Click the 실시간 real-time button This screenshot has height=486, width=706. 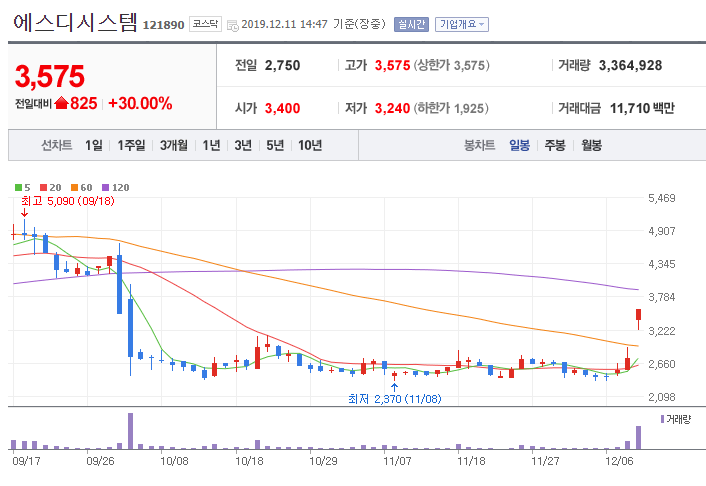click(x=411, y=24)
